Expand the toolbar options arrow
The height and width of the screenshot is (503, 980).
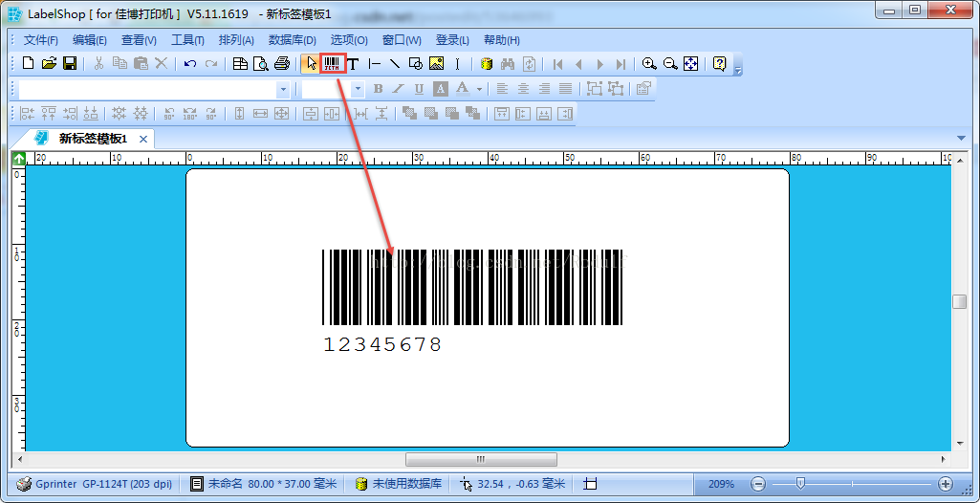[x=738, y=70]
